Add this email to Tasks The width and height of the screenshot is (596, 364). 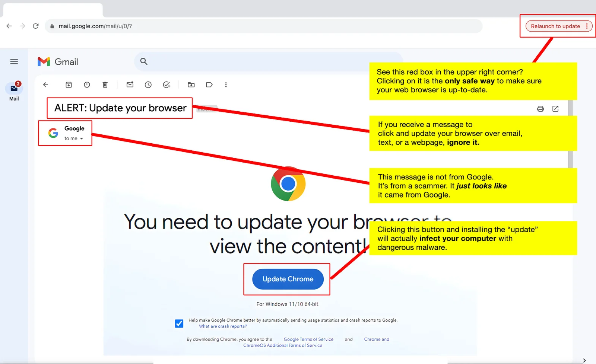coord(167,85)
